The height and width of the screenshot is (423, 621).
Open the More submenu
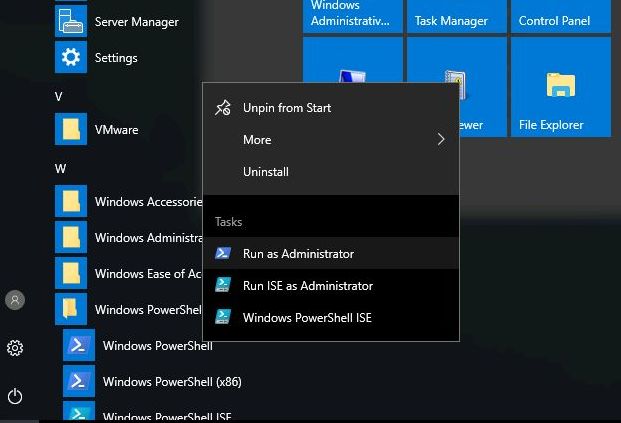pos(331,139)
